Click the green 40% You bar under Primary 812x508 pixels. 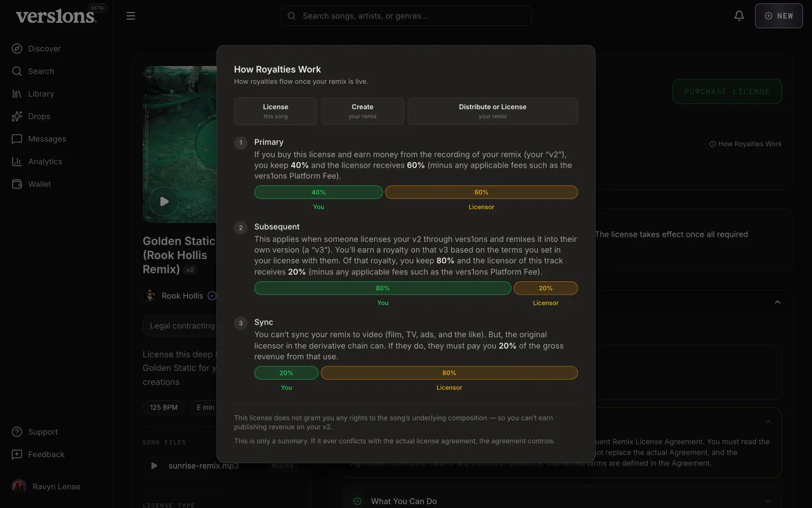tap(318, 192)
